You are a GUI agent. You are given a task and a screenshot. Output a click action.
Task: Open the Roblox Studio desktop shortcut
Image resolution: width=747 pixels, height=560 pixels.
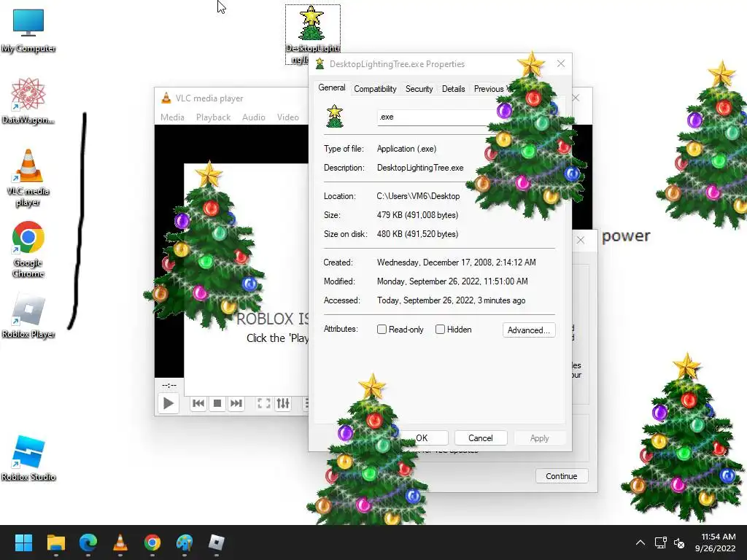pos(28,458)
